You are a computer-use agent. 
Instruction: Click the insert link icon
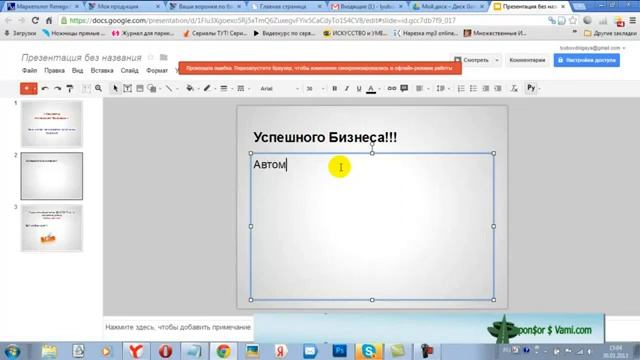[391, 88]
